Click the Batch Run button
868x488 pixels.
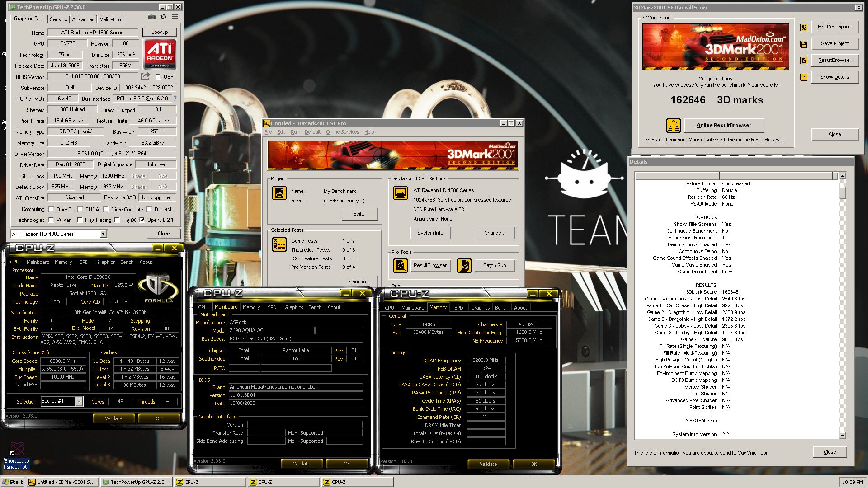495,266
